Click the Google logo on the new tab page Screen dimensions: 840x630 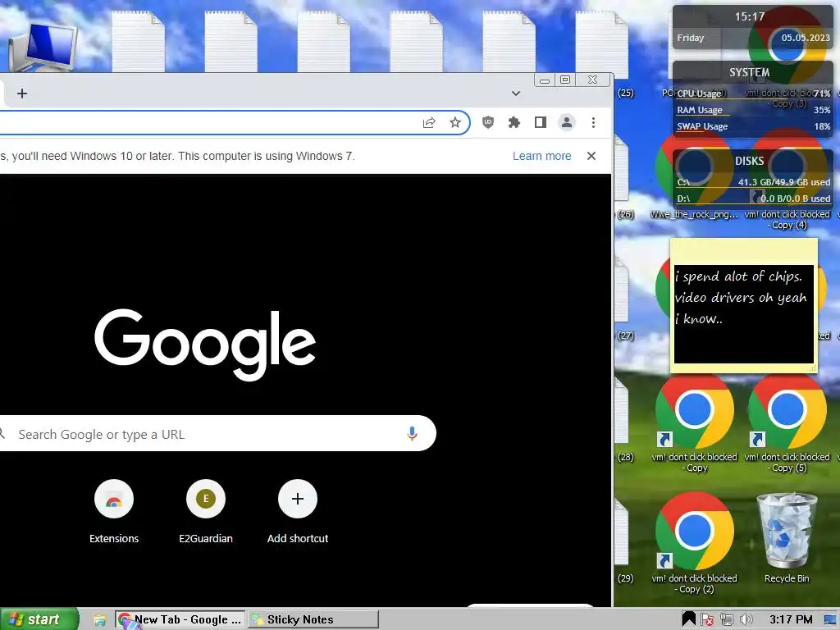pos(204,344)
